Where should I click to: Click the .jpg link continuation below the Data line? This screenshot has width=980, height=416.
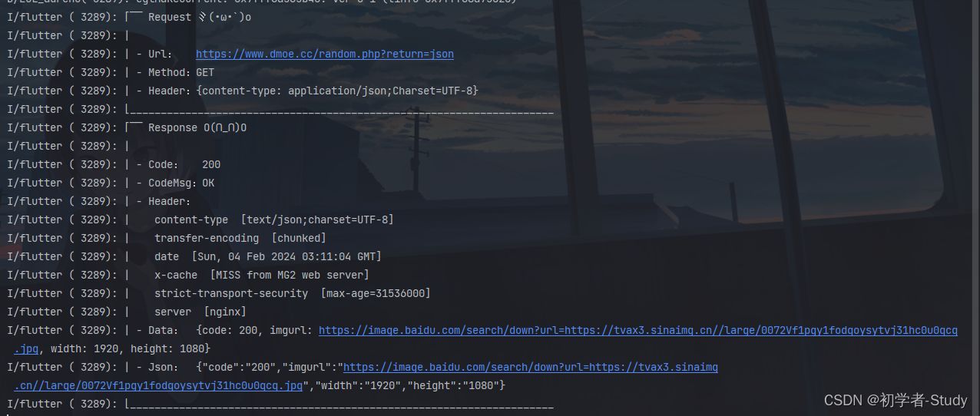coord(26,348)
